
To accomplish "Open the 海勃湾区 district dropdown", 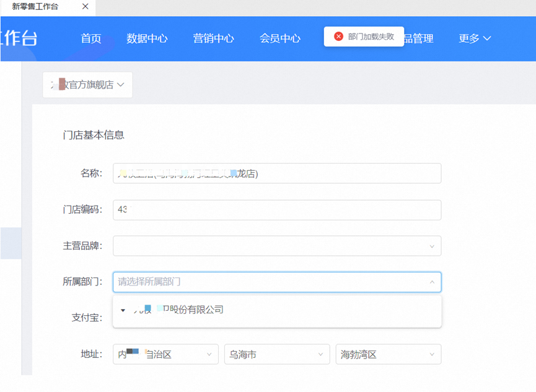I will (x=388, y=355).
